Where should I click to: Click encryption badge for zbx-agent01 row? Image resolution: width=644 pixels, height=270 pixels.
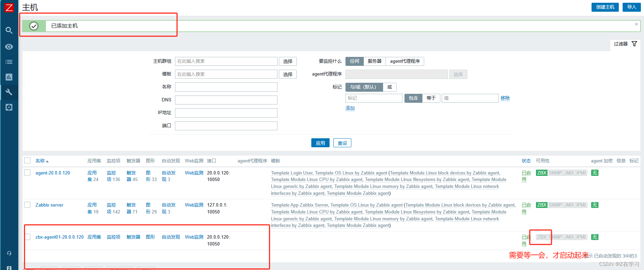coord(595,237)
